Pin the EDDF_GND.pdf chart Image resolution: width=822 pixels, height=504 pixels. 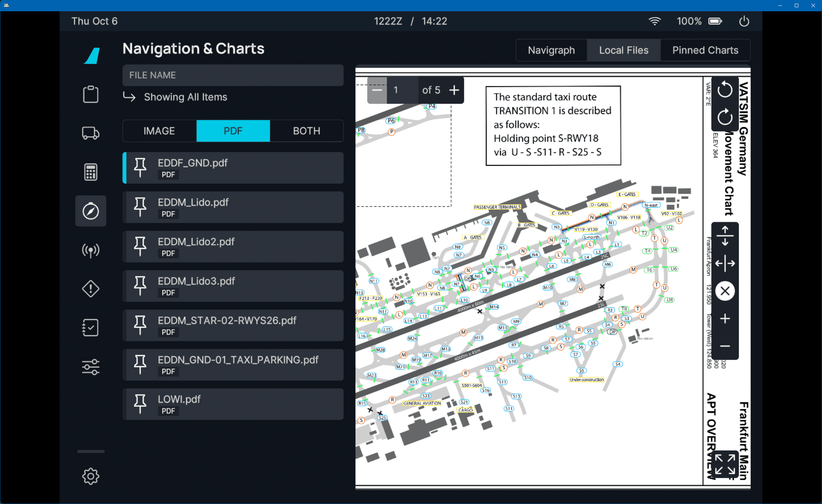140,168
